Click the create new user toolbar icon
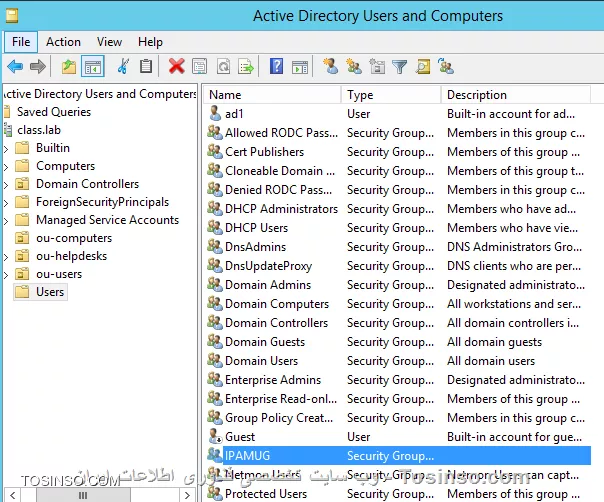 [330, 67]
